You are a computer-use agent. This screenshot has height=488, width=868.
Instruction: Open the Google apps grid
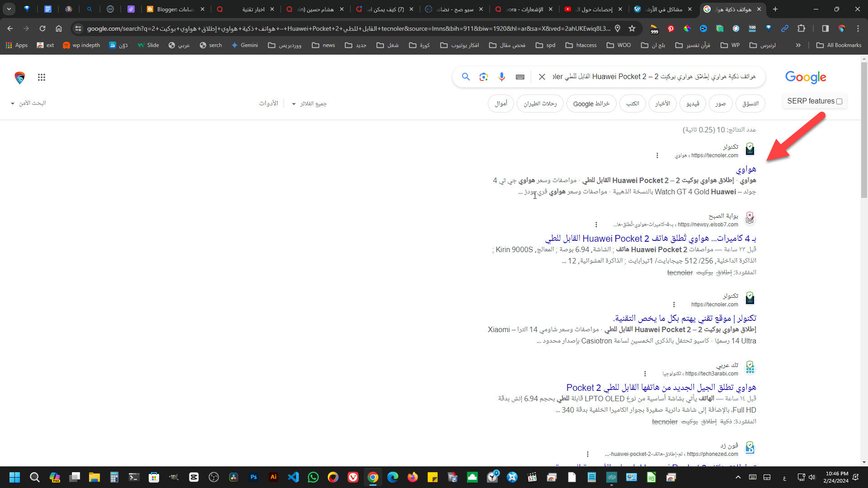coord(42,77)
